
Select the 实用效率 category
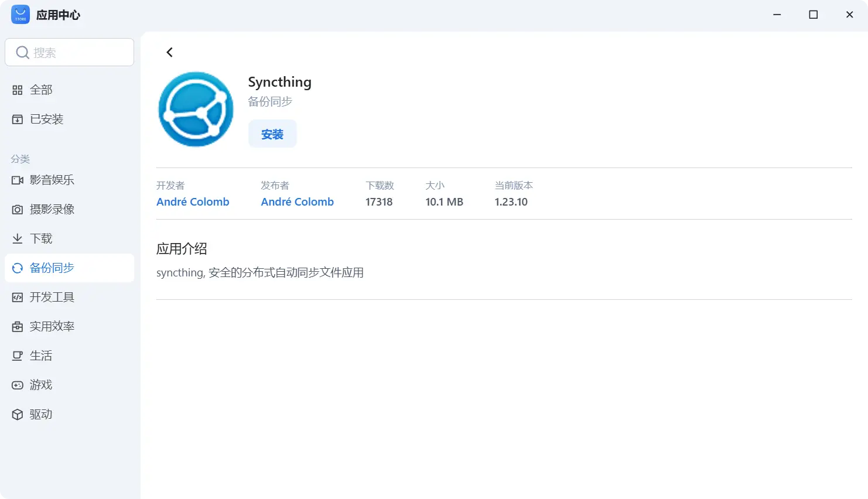(x=69, y=326)
